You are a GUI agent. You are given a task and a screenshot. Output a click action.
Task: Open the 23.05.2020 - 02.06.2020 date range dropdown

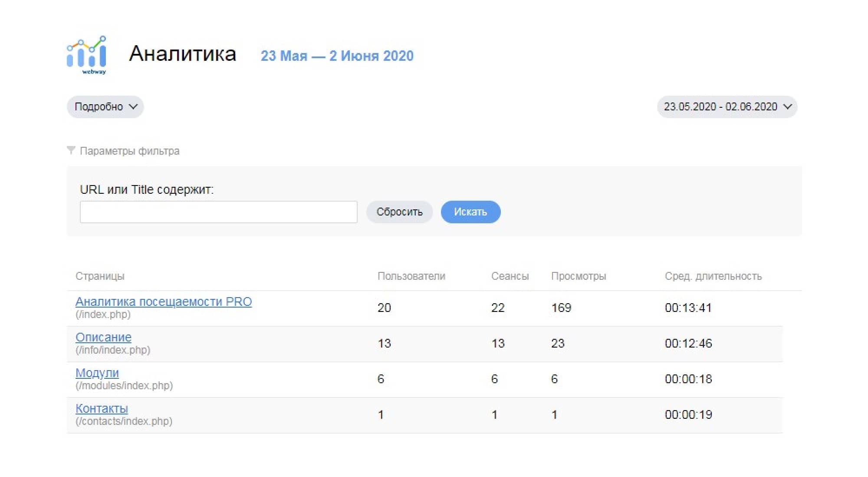727,107
